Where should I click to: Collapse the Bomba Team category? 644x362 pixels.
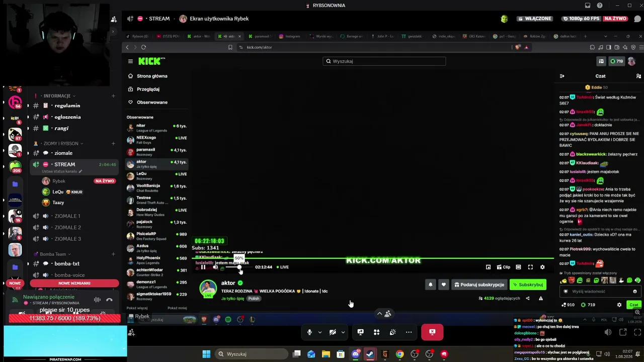[53, 254]
